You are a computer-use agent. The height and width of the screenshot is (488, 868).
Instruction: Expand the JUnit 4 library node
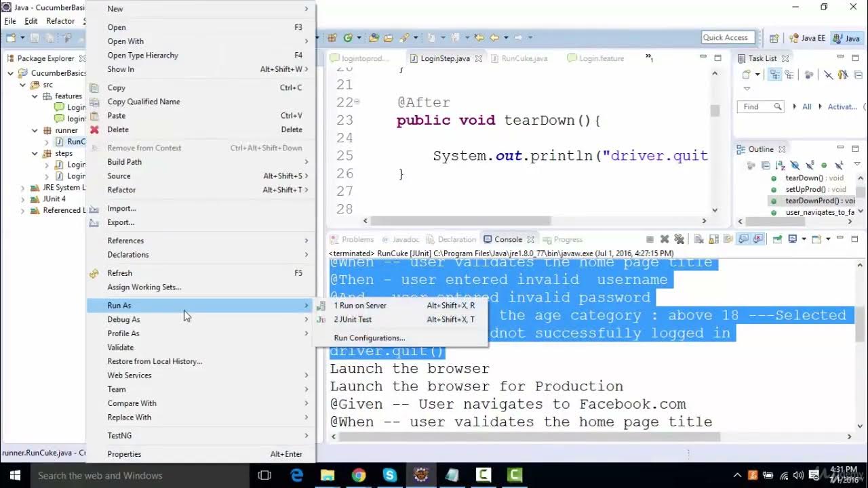click(22, 199)
